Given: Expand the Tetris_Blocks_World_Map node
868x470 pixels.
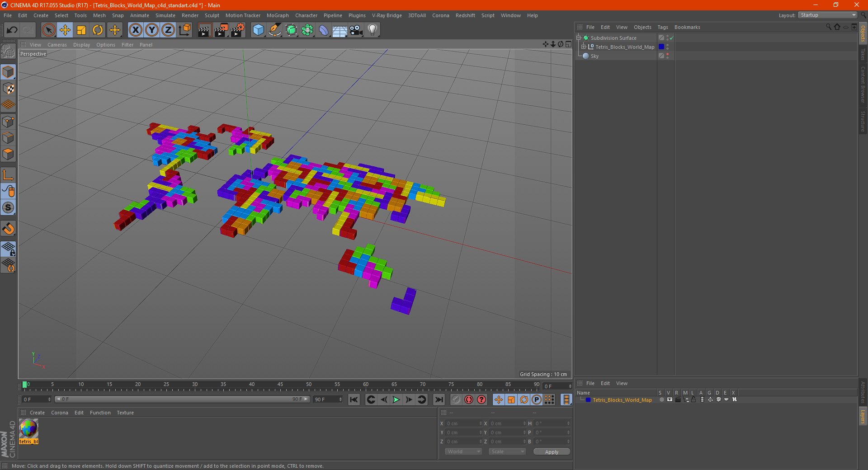Looking at the screenshot, I should click(x=583, y=47).
